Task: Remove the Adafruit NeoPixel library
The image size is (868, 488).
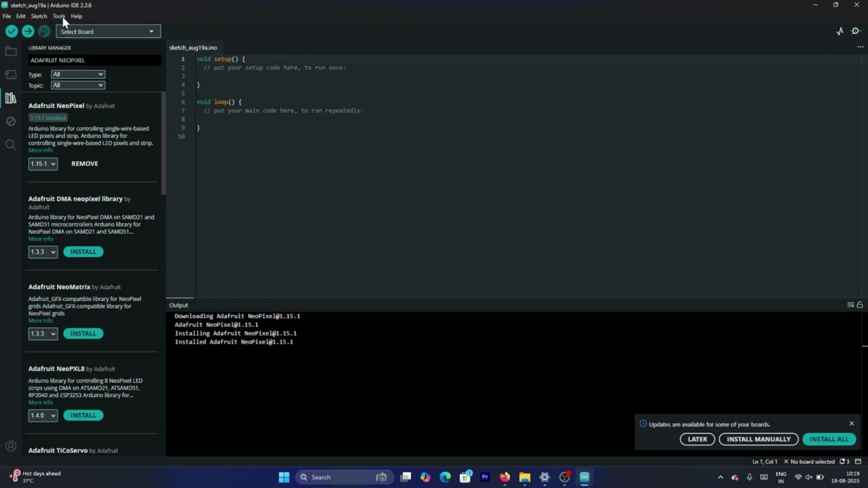Action: [85, 164]
